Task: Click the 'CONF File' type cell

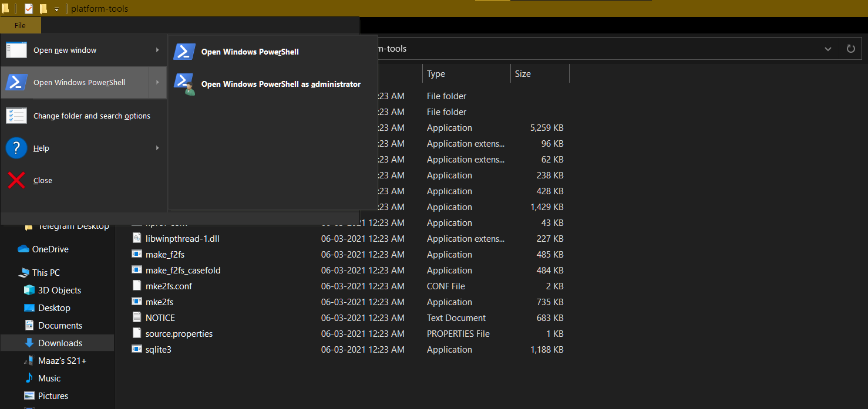Action: [x=446, y=286]
